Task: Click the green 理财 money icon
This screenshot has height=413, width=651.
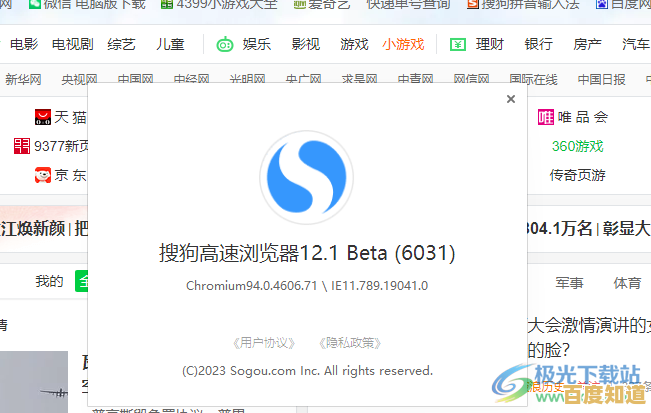Action: click(x=458, y=44)
